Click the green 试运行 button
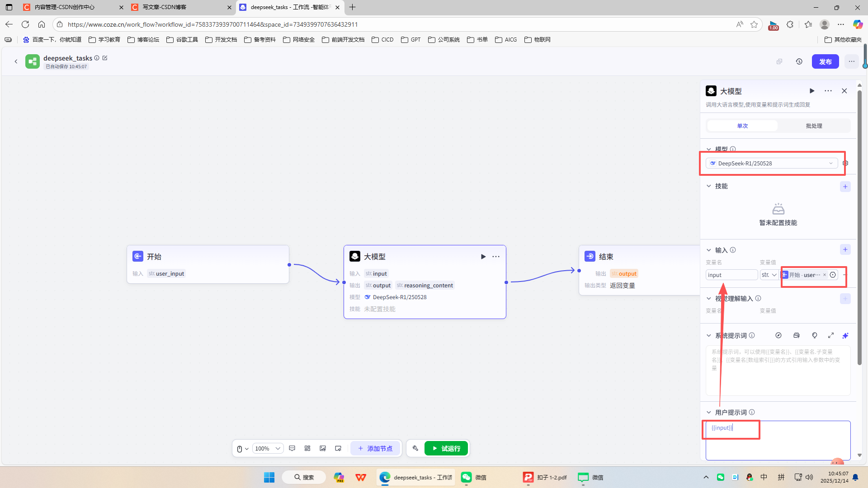 point(446,448)
